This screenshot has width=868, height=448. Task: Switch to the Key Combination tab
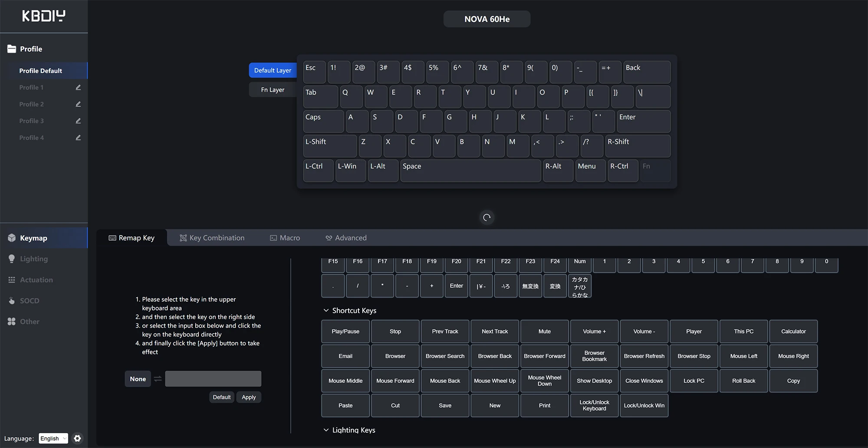212,238
